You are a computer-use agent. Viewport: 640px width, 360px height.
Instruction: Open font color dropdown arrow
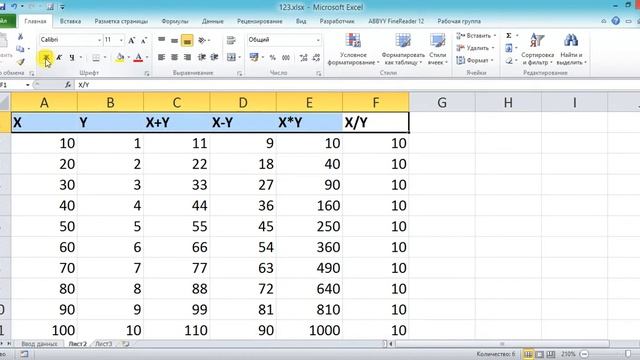(147, 58)
